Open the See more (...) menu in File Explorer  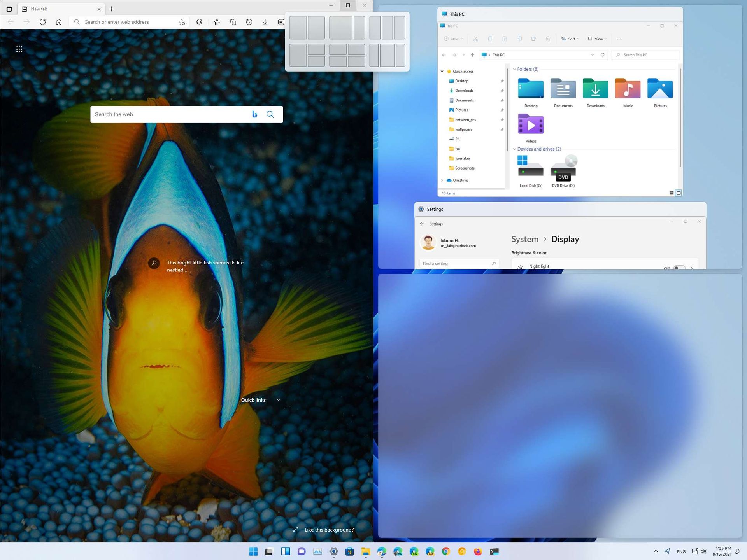click(619, 39)
